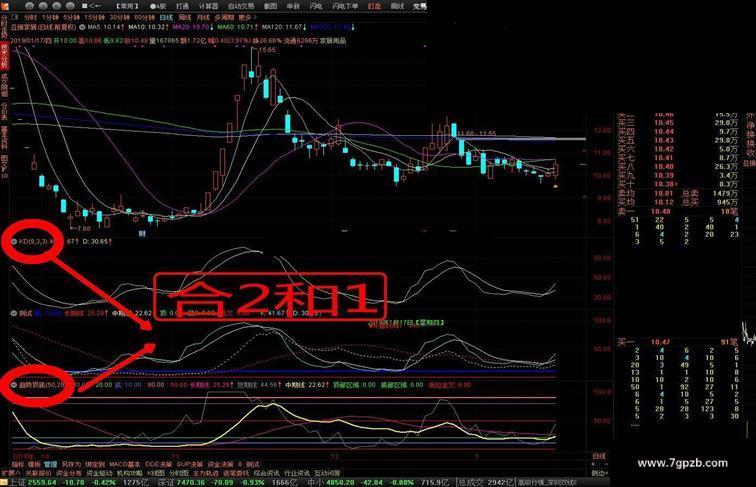Open the 多周期 multi-period view
Viewport: 756px width, 487px height.
(224, 17)
